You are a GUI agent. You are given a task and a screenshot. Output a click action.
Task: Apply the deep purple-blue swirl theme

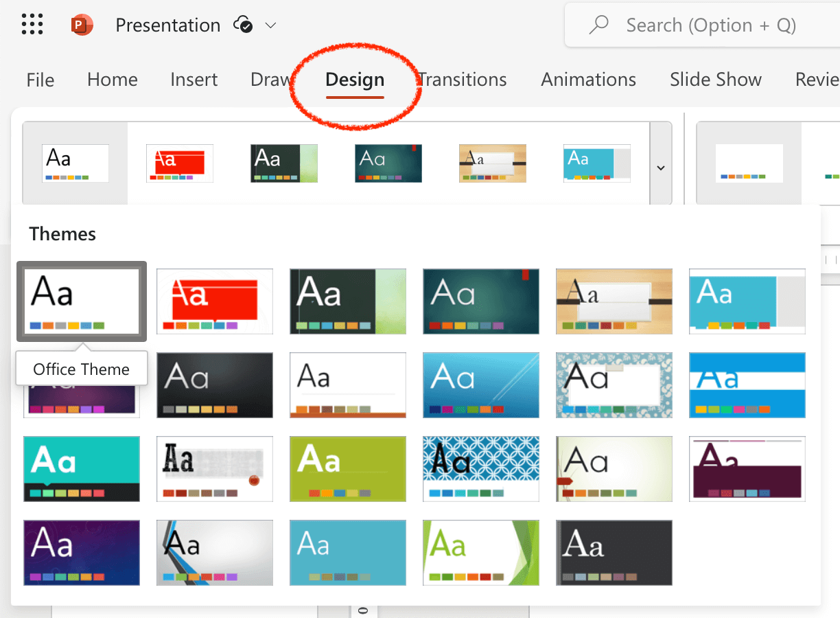82,553
